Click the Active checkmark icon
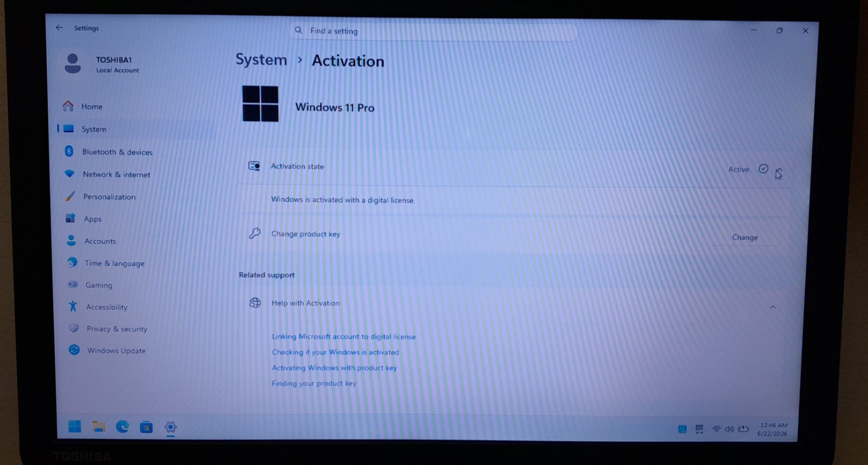 click(763, 169)
